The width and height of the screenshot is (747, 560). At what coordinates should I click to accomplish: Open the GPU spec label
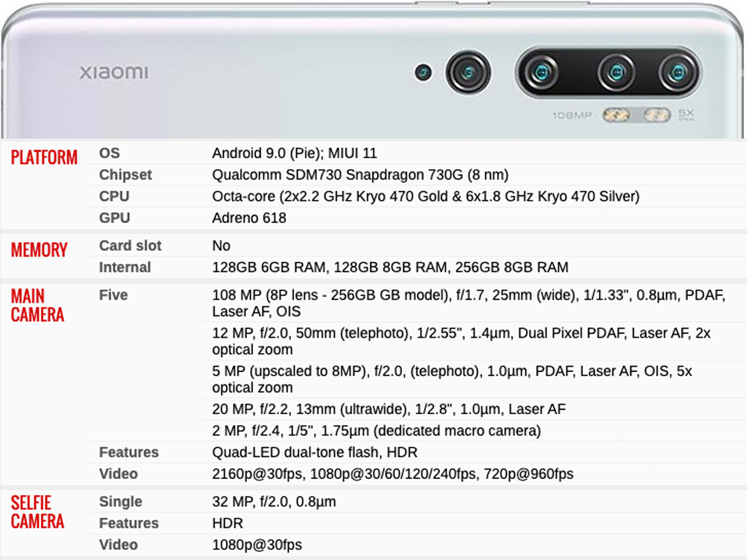click(115, 217)
